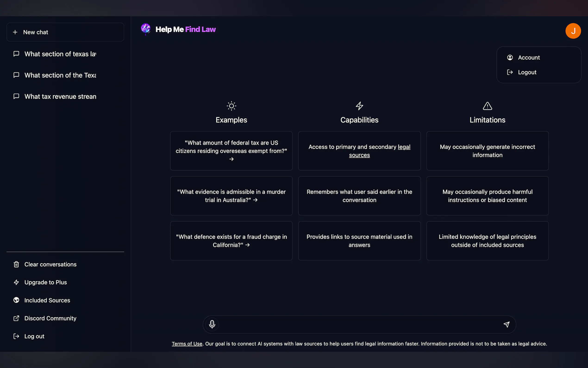Click the federal tax example prompt
588x368 pixels.
tap(231, 151)
